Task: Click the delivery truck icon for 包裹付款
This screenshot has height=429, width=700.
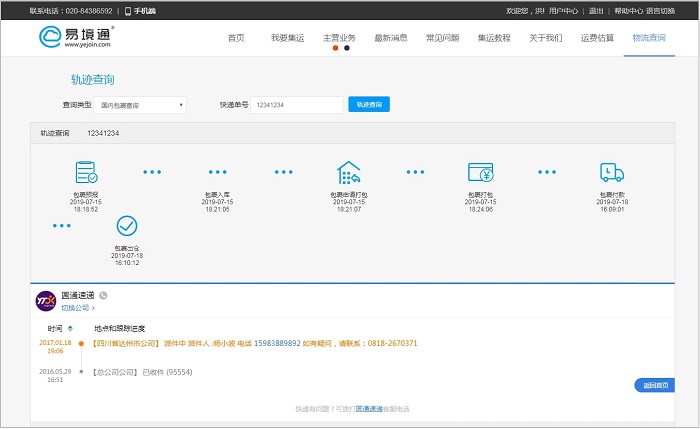Action: pos(611,172)
